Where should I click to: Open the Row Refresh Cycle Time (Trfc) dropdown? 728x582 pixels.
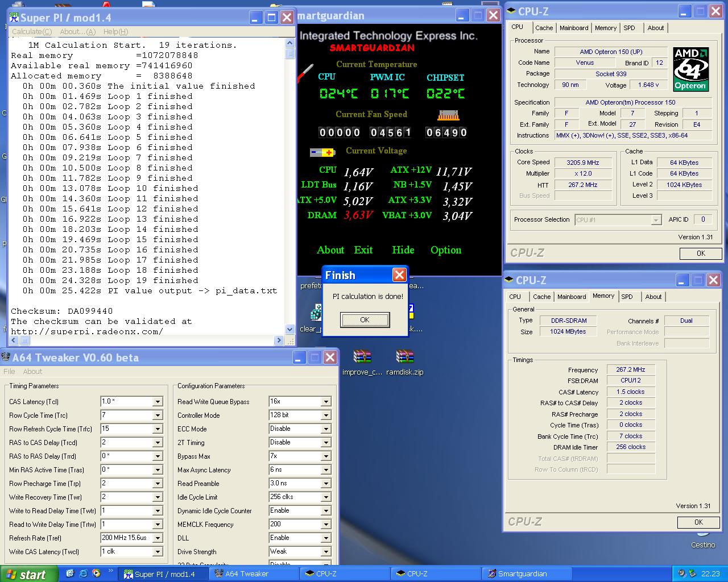click(158, 429)
